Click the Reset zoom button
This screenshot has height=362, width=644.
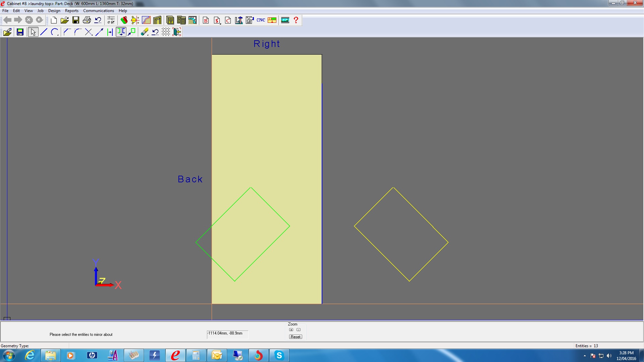296,337
